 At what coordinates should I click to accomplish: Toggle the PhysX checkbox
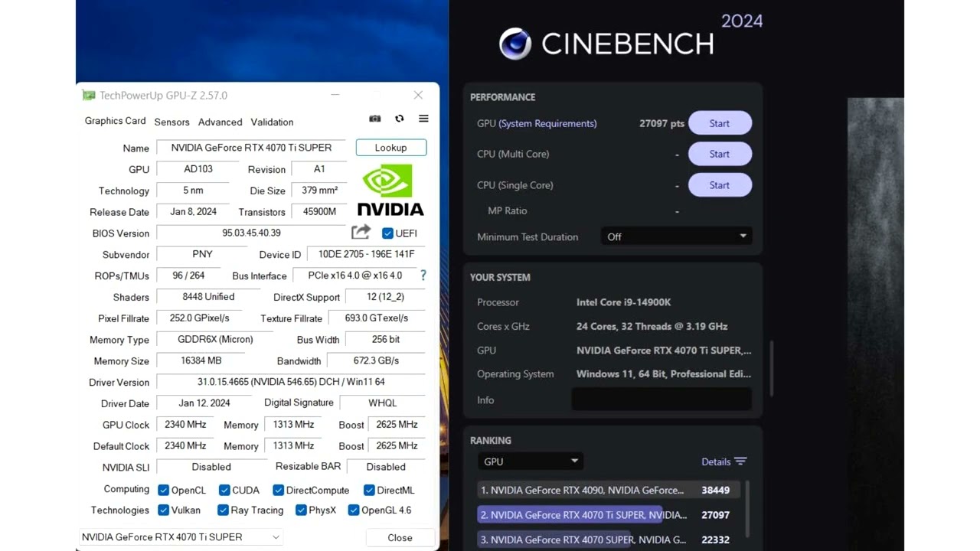301,510
